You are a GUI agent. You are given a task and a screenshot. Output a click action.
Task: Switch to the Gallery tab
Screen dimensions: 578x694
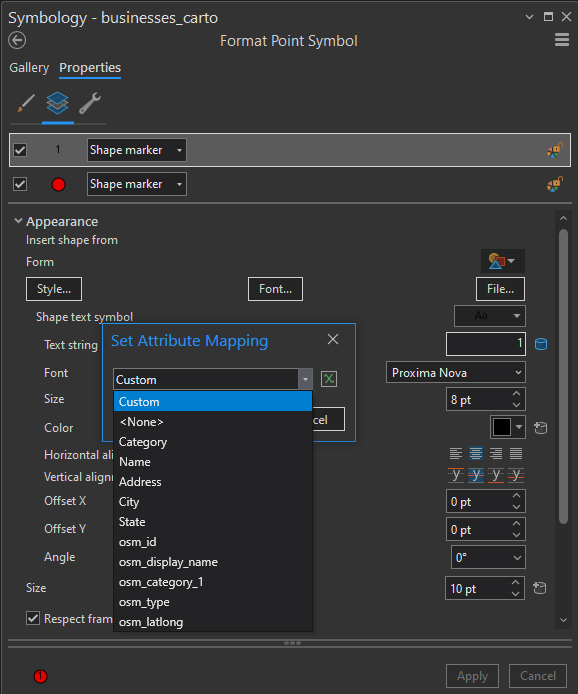tap(29, 68)
